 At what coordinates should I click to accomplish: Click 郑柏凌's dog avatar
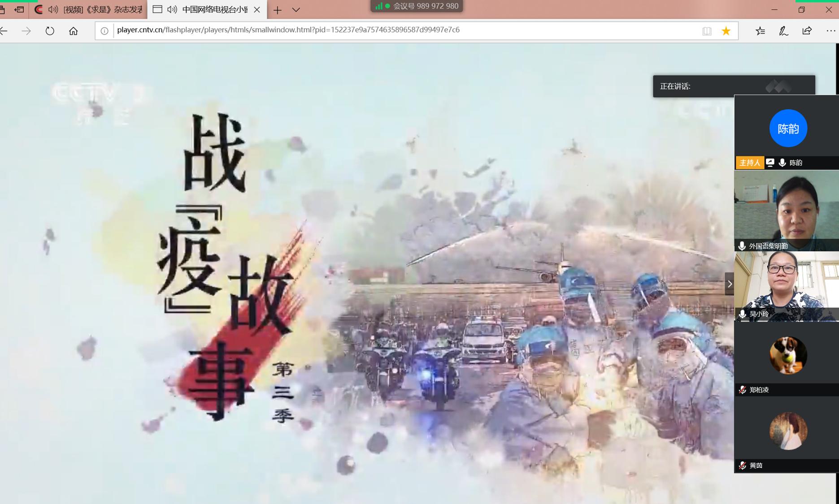tap(788, 355)
